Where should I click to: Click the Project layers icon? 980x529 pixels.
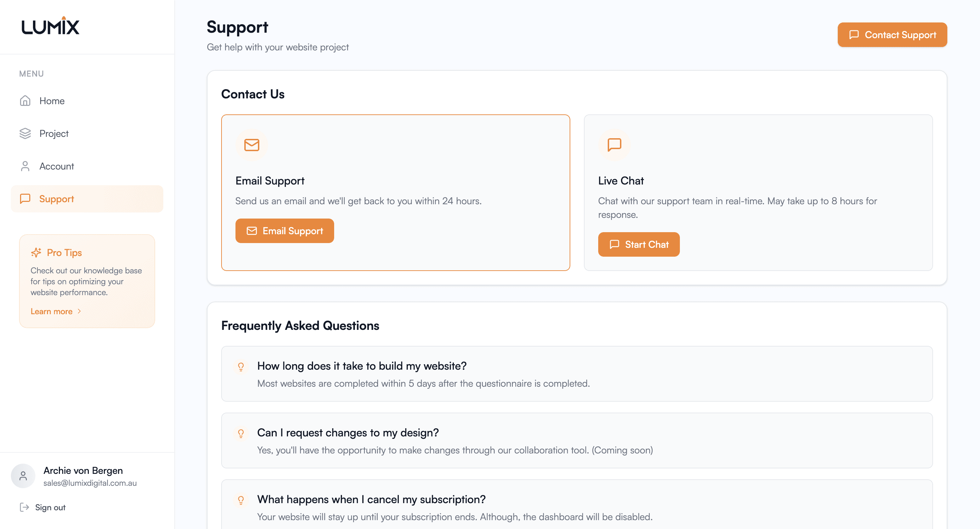coord(25,133)
